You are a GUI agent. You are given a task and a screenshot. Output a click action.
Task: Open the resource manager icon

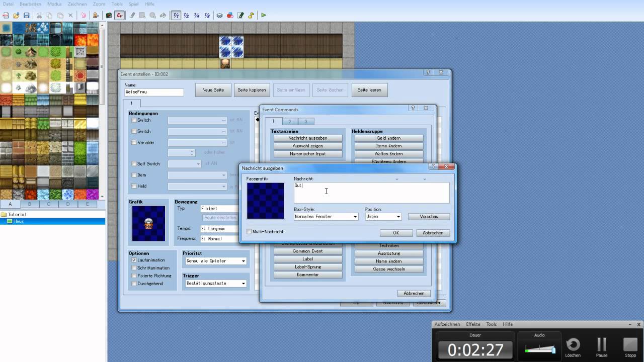click(x=230, y=15)
